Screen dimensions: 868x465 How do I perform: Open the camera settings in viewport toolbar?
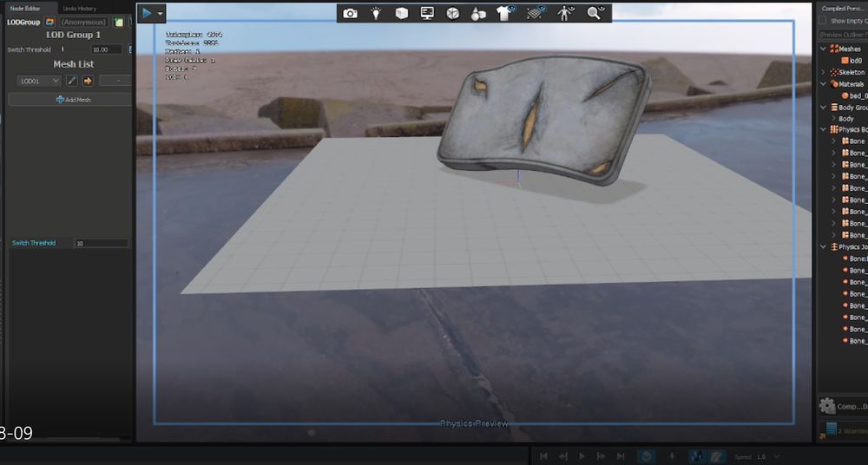pos(350,14)
